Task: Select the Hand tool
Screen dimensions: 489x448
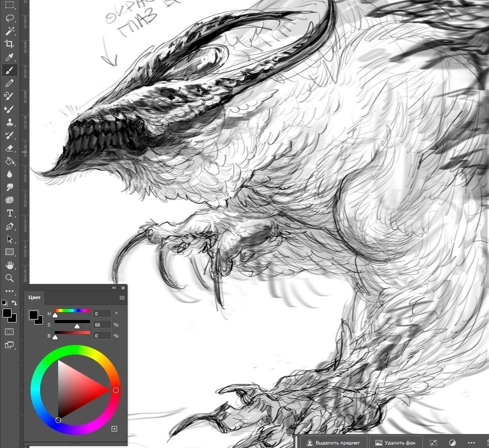Action: [10, 265]
